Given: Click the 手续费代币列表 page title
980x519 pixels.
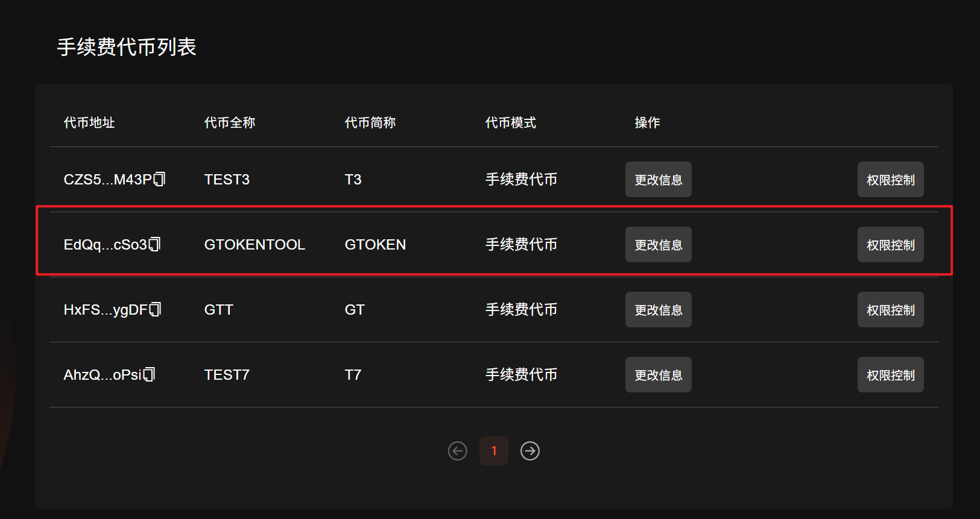Looking at the screenshot, I should tap(127, 47).
